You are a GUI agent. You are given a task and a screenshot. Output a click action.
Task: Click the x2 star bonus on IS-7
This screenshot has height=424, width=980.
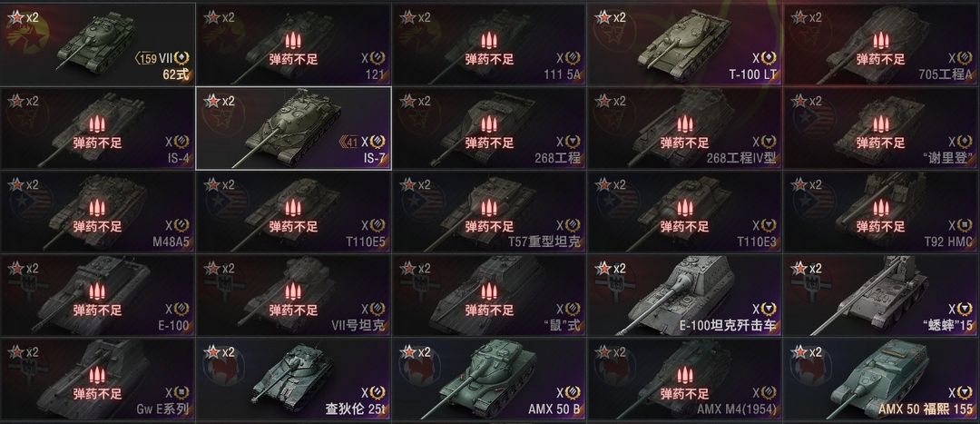[x=219, y=102]
